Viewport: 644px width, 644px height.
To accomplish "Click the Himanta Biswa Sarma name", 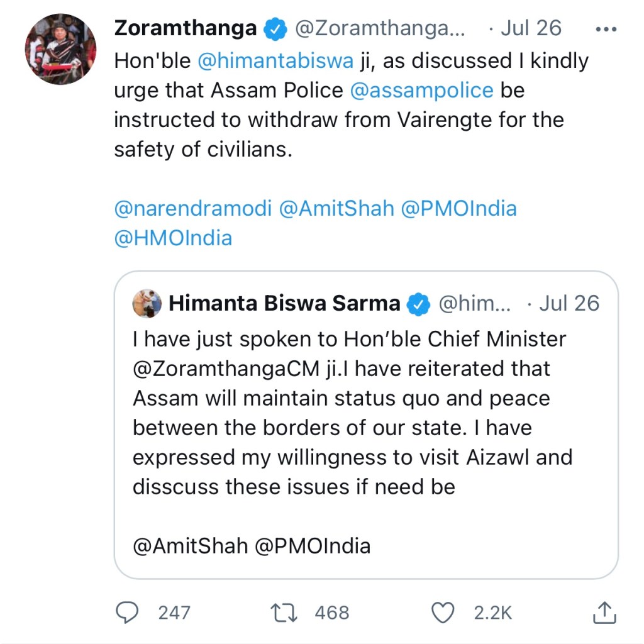I will (284, 304).
